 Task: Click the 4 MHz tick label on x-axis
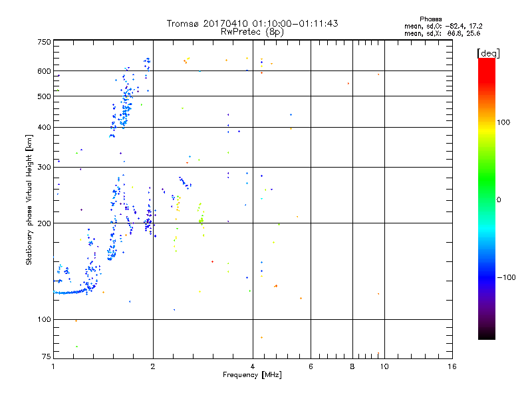(253, 366)
